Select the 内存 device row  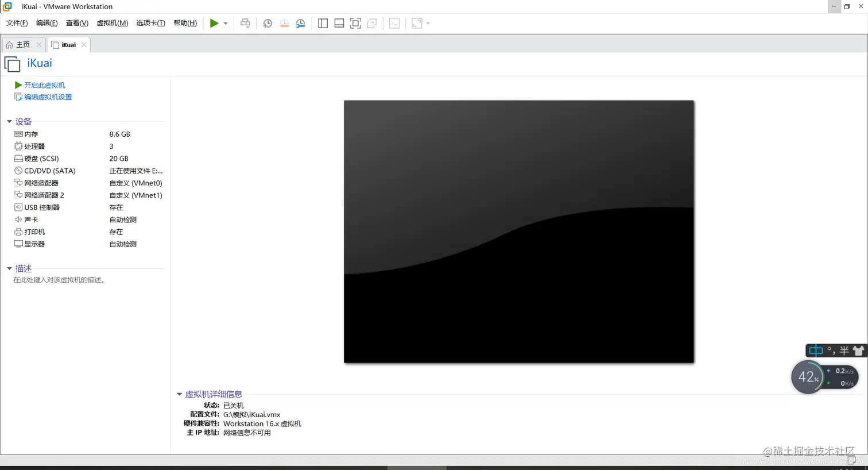tap(88, 134)
